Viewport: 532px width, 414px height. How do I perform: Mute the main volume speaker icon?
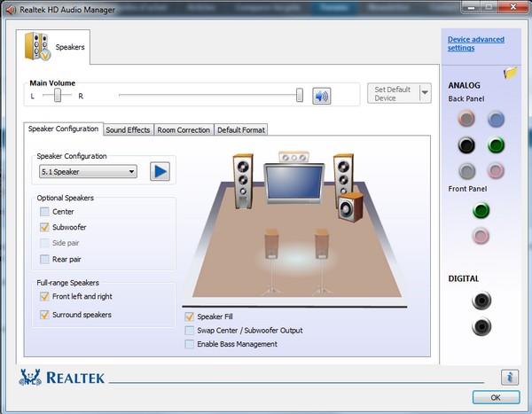(x=321, y=96)
